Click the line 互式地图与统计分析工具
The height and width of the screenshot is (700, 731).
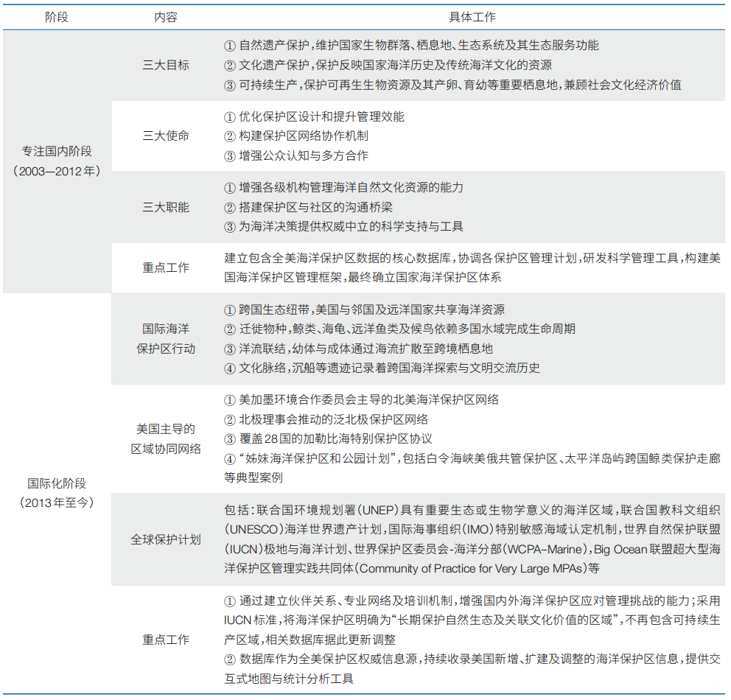tap(289, 679)
